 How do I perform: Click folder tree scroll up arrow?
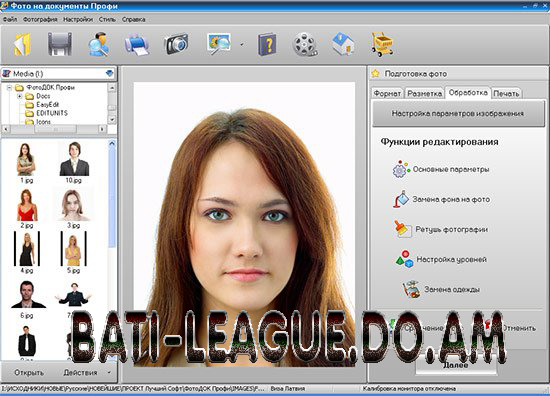pyautogui.click(x=112, y=87)
